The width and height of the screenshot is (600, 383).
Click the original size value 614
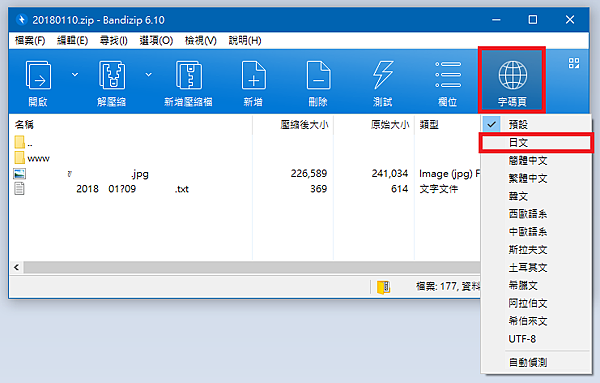(x=399, y=189)
